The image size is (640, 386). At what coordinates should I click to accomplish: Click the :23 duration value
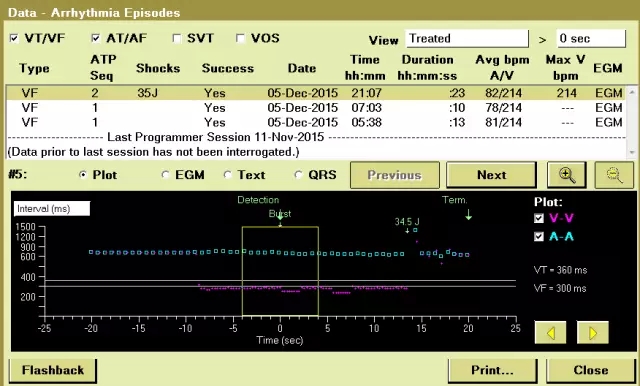pos(457,93)
